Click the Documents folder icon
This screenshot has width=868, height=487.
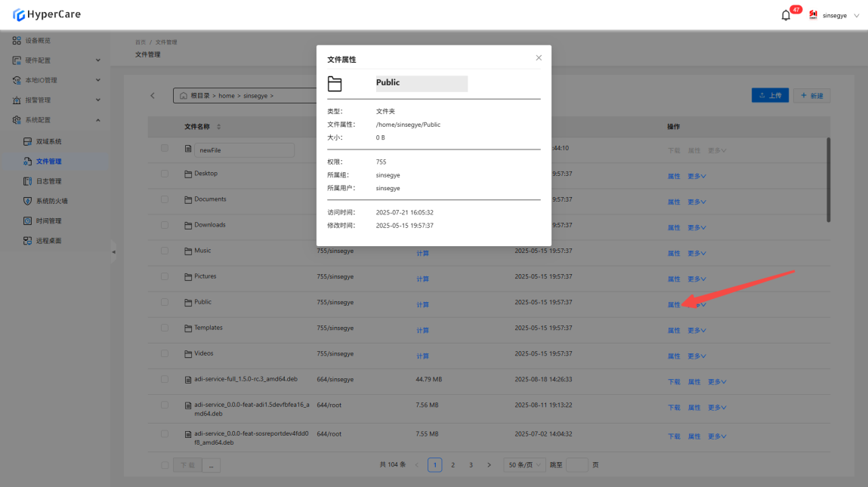pyautogui.click(x=189, y=199)
